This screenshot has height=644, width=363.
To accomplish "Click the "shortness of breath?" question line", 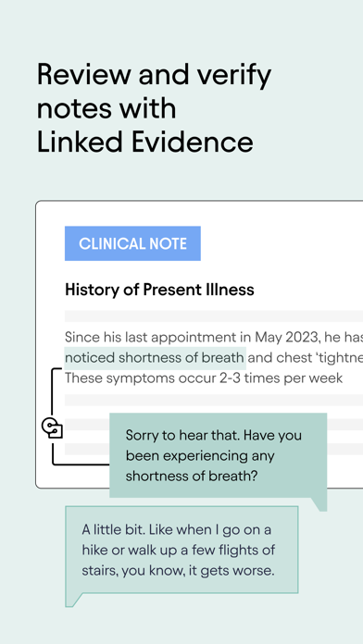I will [x=192, y=476].
